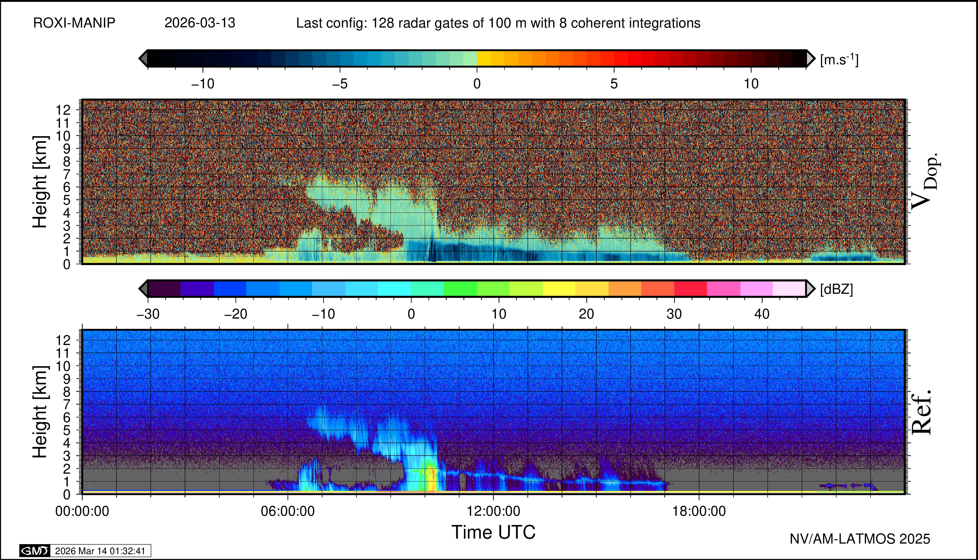Click the yellow segment at 0 m/s
The height and width of the screenshot is (560, 978).
click(x=484, y=58)
